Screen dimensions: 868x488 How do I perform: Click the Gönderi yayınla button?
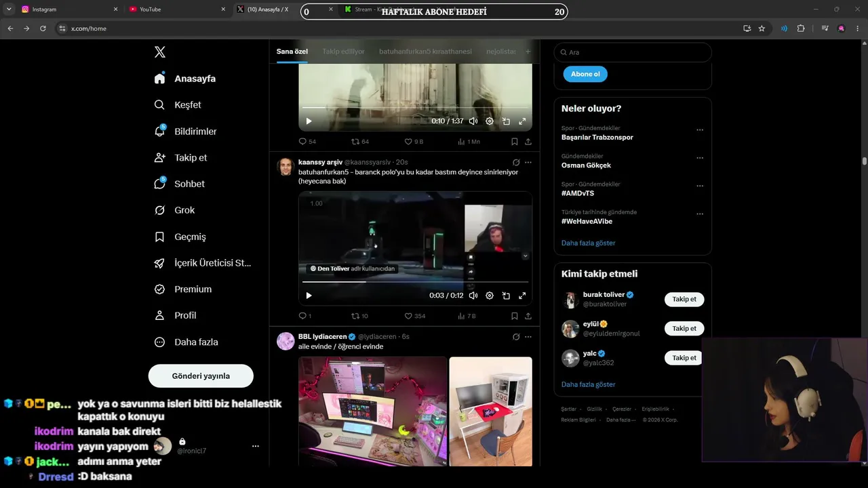tap(201, 375)
